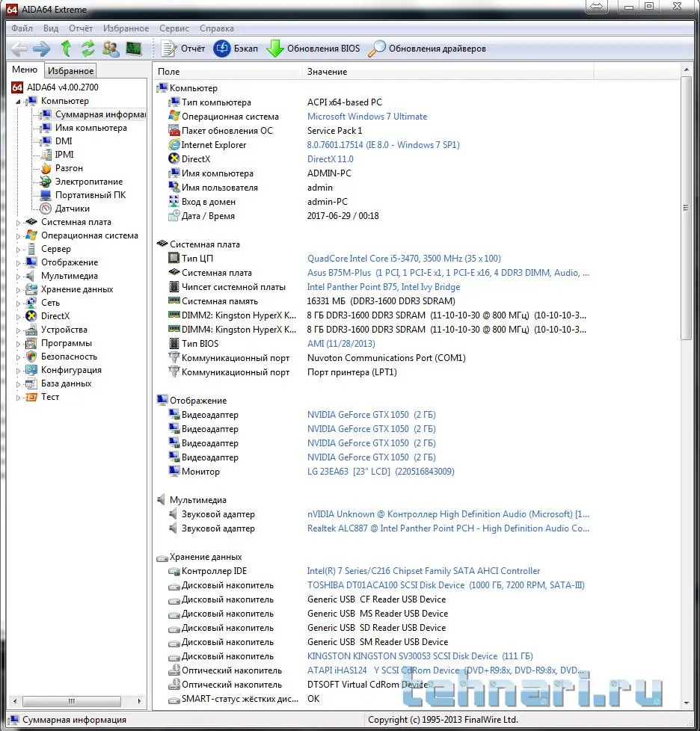Click the Internet Explorer icon in list
This screenshot has width=700, height=731.
174,144
